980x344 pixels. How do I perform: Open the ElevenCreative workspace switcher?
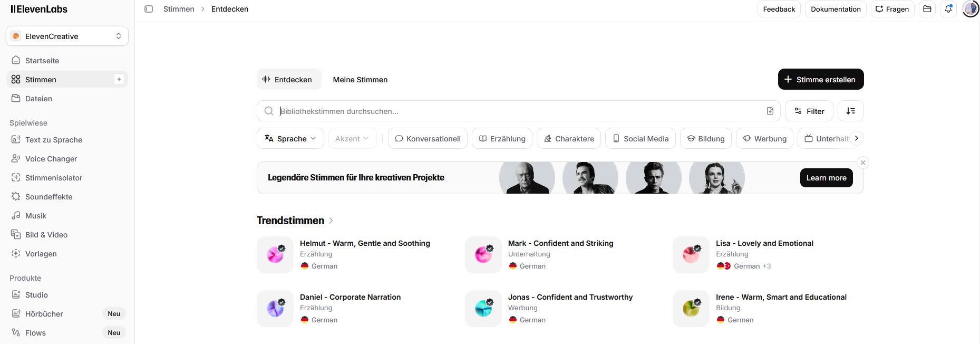pyautogui.click(x=67, y=36)
